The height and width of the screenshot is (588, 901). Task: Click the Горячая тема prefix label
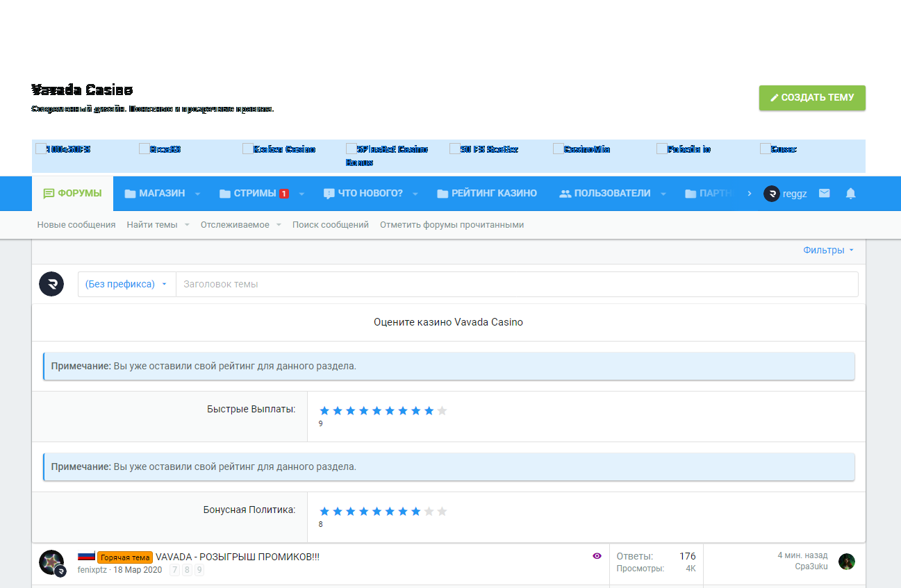[x=125, y=557]
